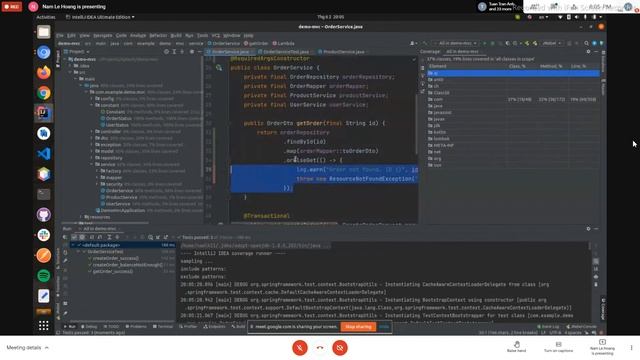Select com row in Coverage table
Viewport: 640px width, 360px height.
coord(513,99)
